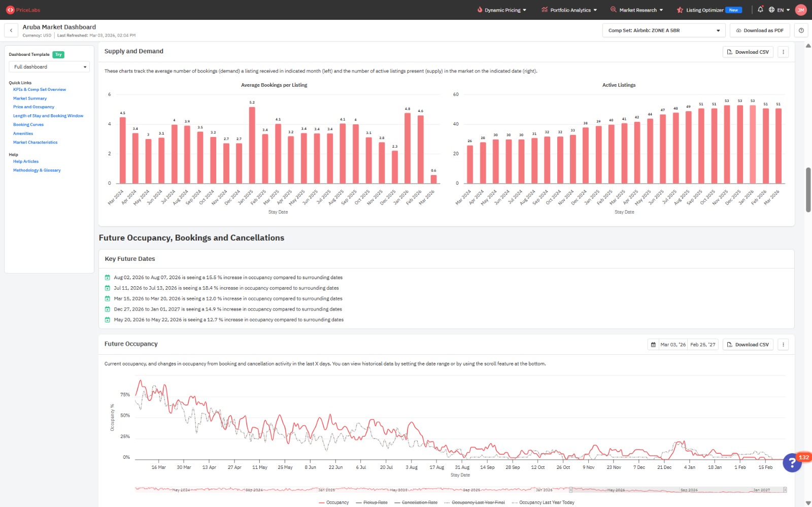Screen dimensions: 812x507
Task: Click the JM user avatar
Action: point(801,10)
